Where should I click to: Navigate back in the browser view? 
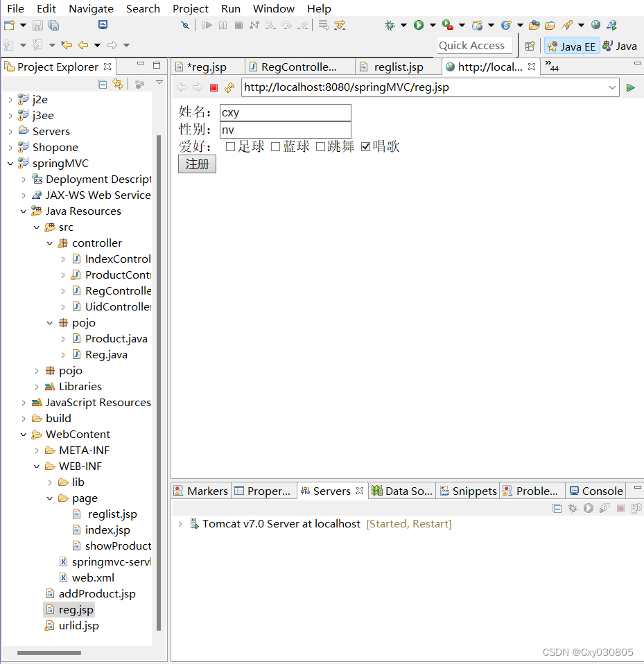pyautogui.click(x=181, y=87)
